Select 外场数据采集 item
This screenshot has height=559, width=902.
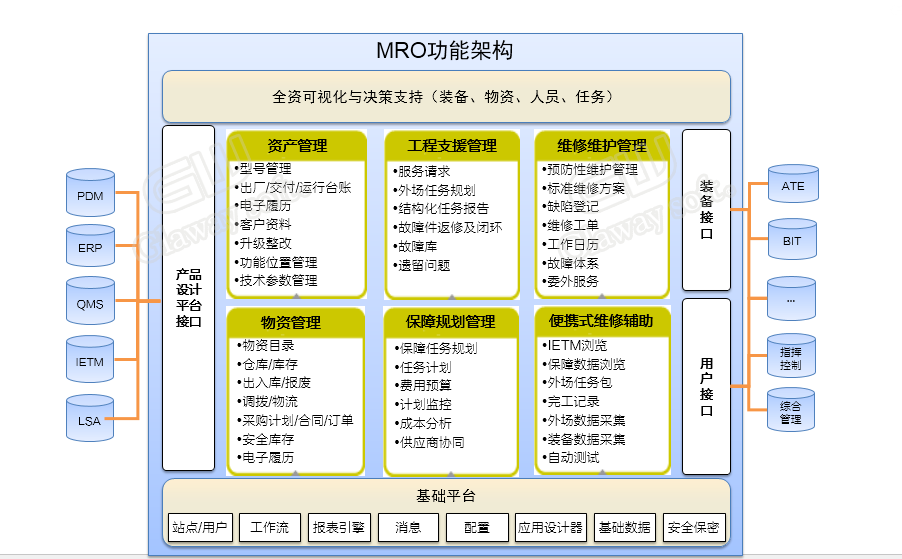pyautogui.click(x=586, y=420)
